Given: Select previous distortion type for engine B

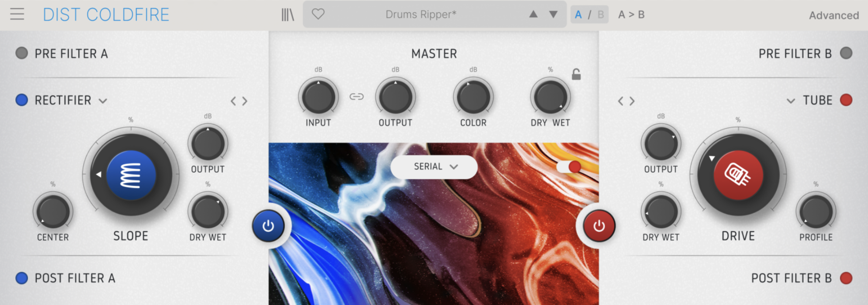Looking at the screenshot, I should click(620, 101).
